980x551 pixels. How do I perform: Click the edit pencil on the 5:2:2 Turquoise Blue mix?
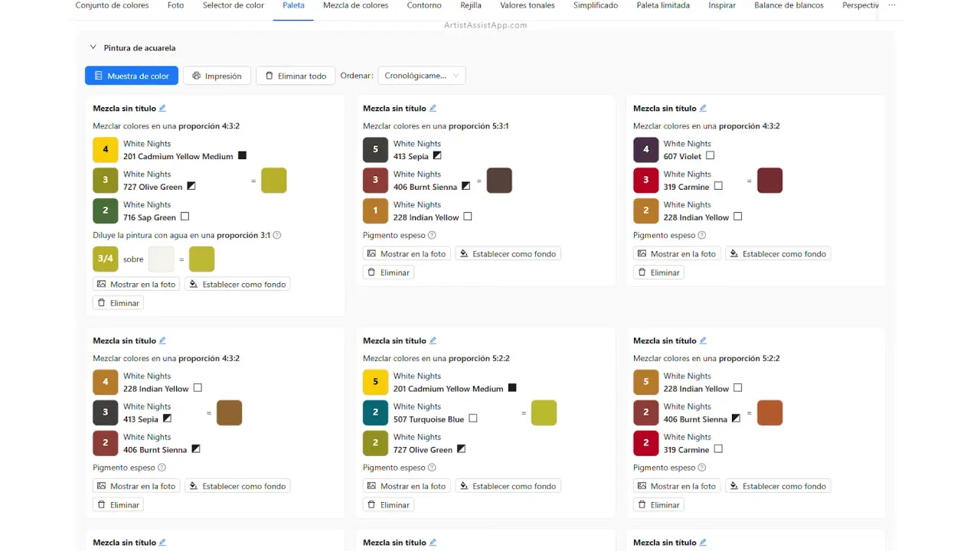(x=433, y=341)
